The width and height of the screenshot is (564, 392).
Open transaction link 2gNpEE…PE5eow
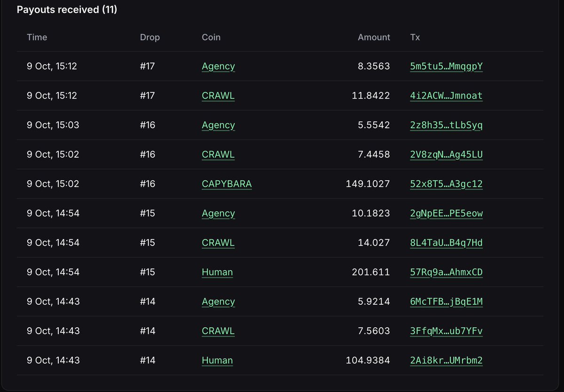[446, 213]
